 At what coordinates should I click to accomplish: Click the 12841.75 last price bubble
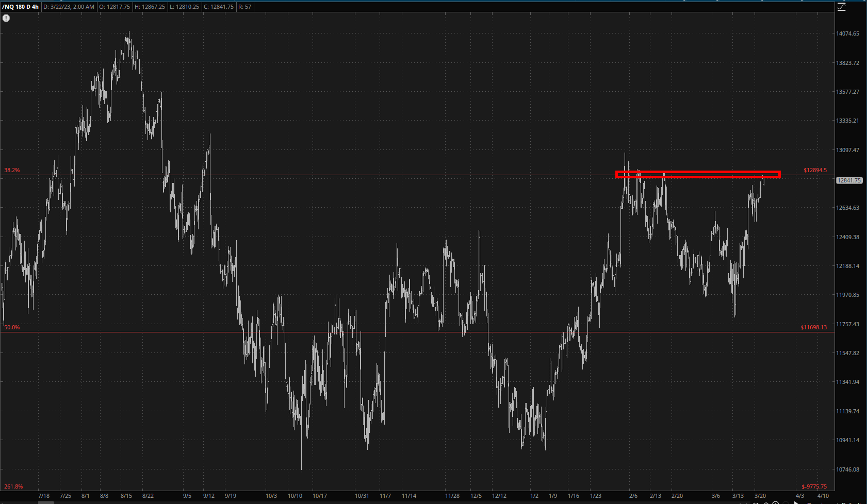tap(849, 180)
